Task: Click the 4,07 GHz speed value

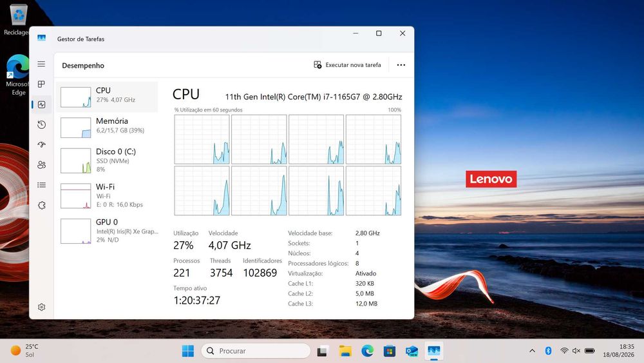Action: point(230,246)
